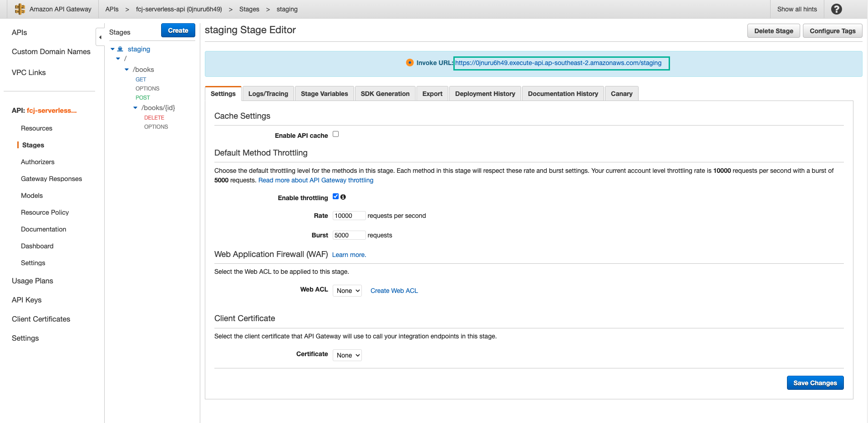Screen dimensions: 868x423
Task: Click the staging stage icon in tree
Action: click(x=120, y=49)
